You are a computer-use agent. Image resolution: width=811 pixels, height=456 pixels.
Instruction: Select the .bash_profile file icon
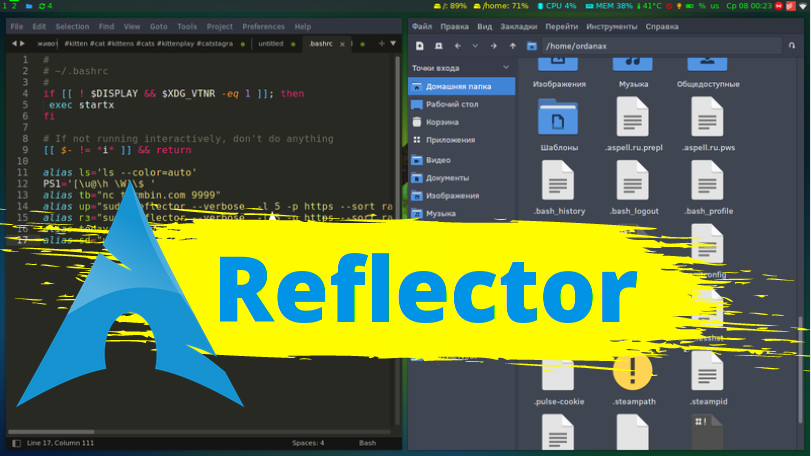[707, 181]
